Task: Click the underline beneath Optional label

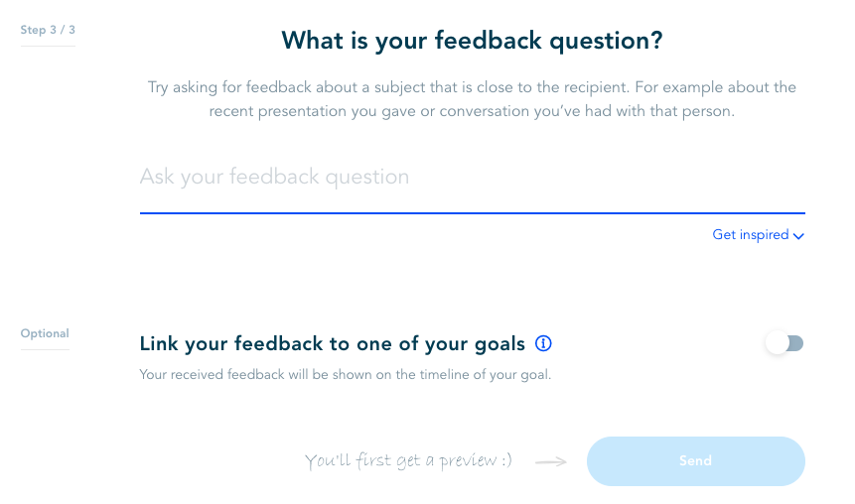Action: [45, 349]
